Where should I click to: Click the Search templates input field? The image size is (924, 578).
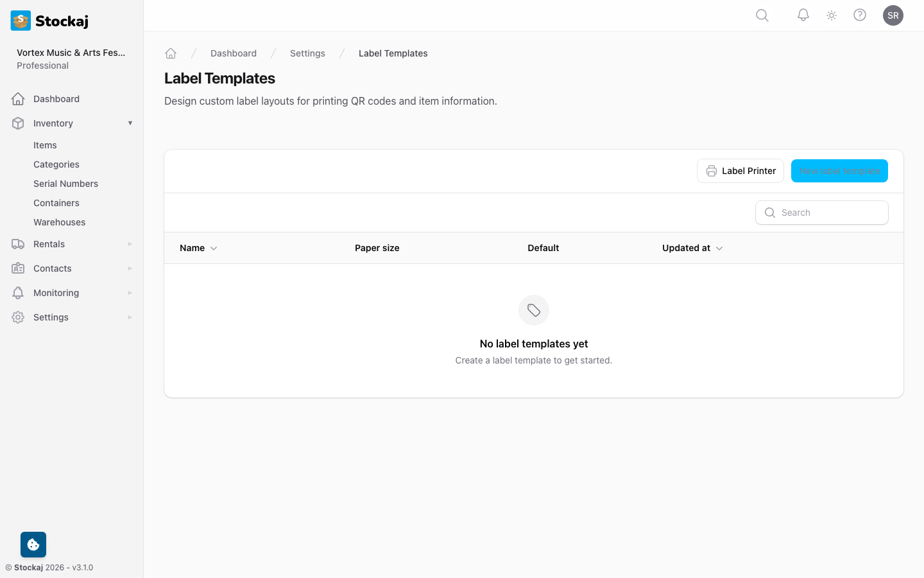pos(821,212)
